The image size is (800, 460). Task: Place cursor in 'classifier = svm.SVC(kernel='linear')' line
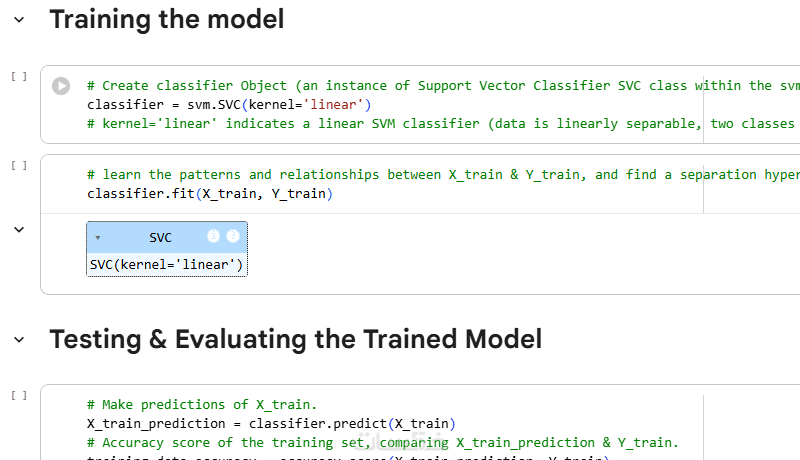click(229, 105)
